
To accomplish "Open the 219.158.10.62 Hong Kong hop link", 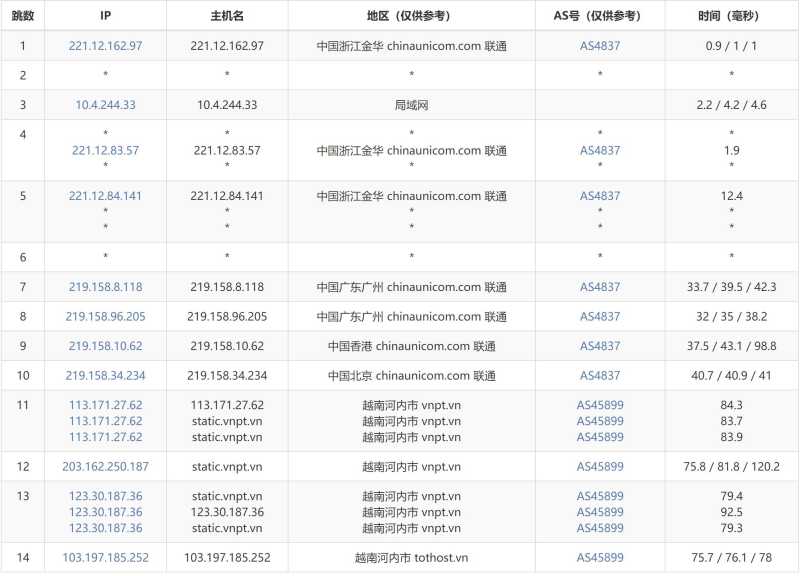I will [105, 345].
